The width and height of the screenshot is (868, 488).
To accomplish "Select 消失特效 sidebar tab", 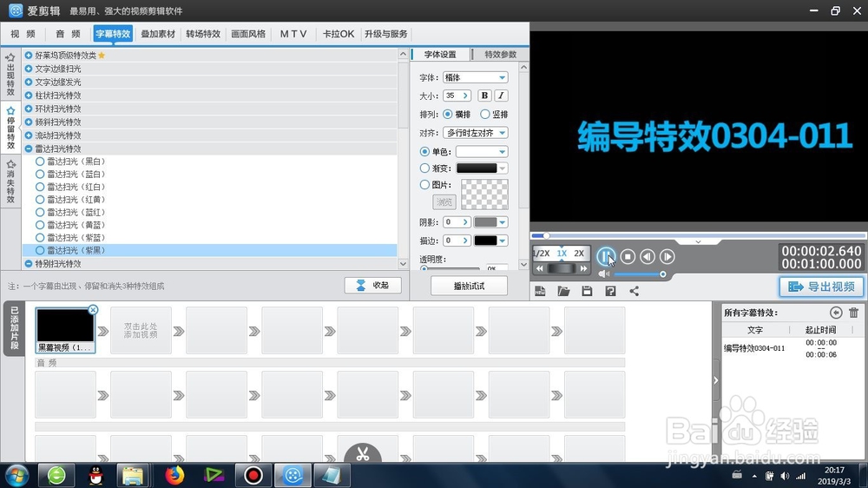I will 10,181.
